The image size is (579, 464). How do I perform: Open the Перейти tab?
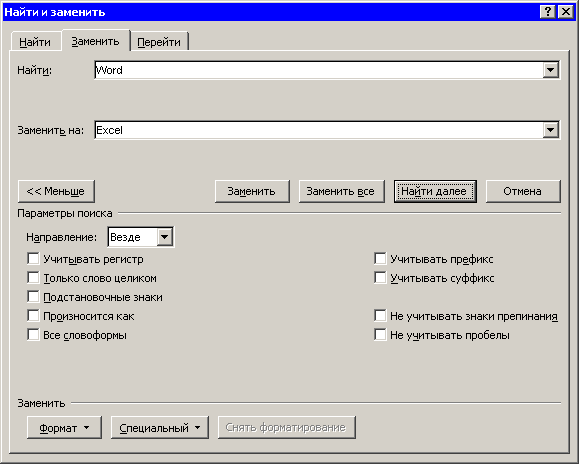click(x=159, y=42)
